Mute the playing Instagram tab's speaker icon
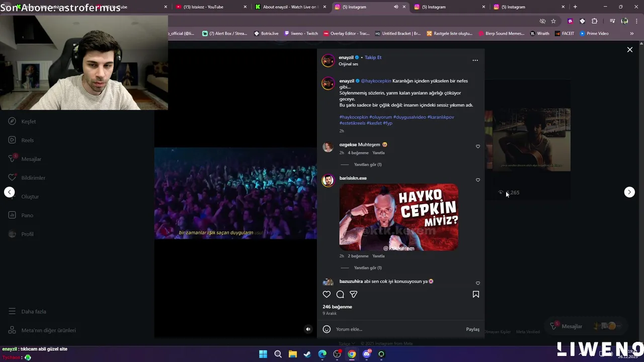 click(396, 7)
